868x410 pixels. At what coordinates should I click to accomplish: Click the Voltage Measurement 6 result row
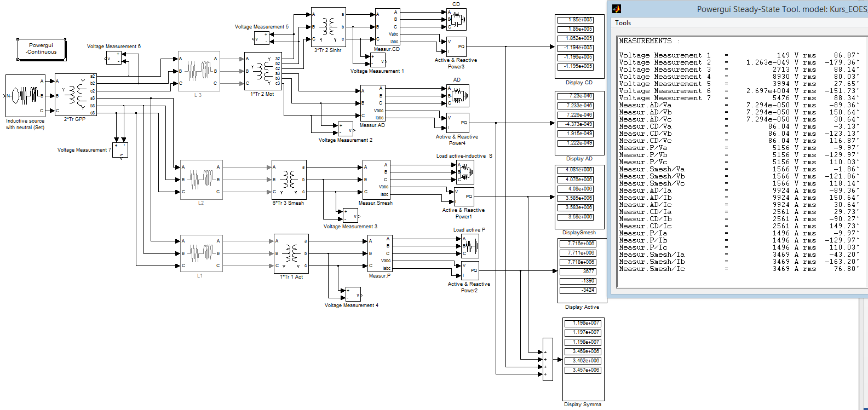739,91
